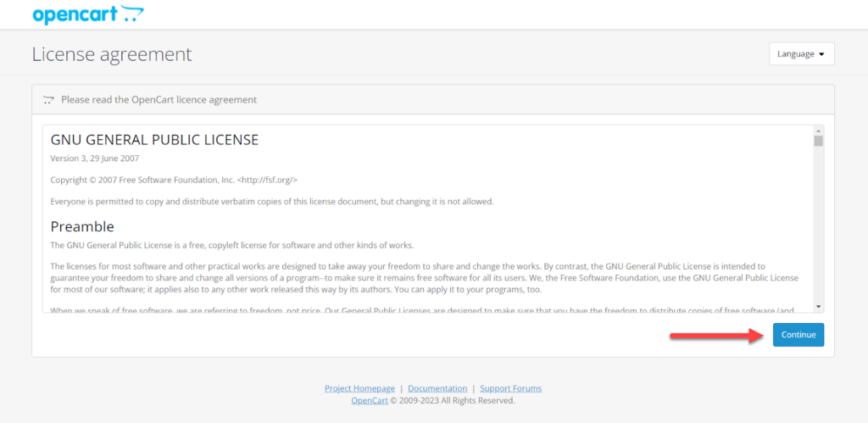Image resolution: width=868 pixels, height=423 pixels.
Task: Click 'Everyone is permitted to copy' sentence
Action: [272, 202]
